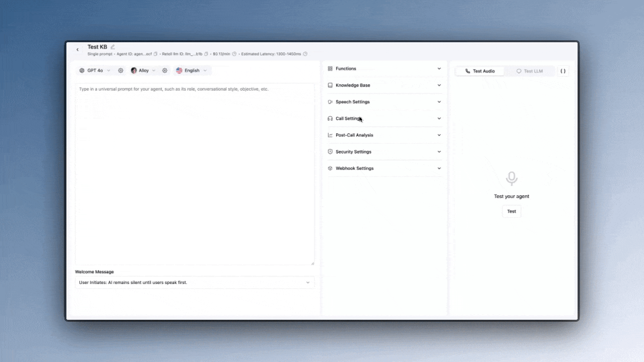Image resolution: width=644 pixels, height=362 pixels.
Task: Click the Post-Call Analysis chart icon
Action: [x=330, y=135]
